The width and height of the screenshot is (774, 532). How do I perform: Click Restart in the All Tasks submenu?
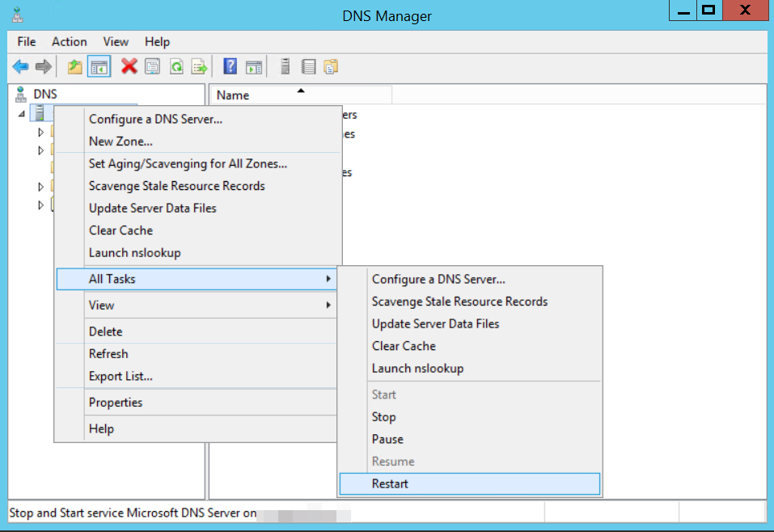point(470,483)
